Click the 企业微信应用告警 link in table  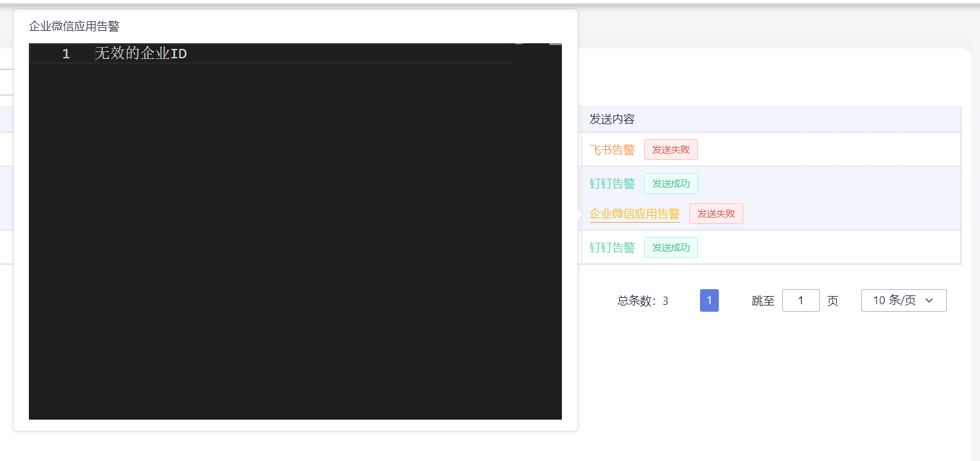(635, 214)
